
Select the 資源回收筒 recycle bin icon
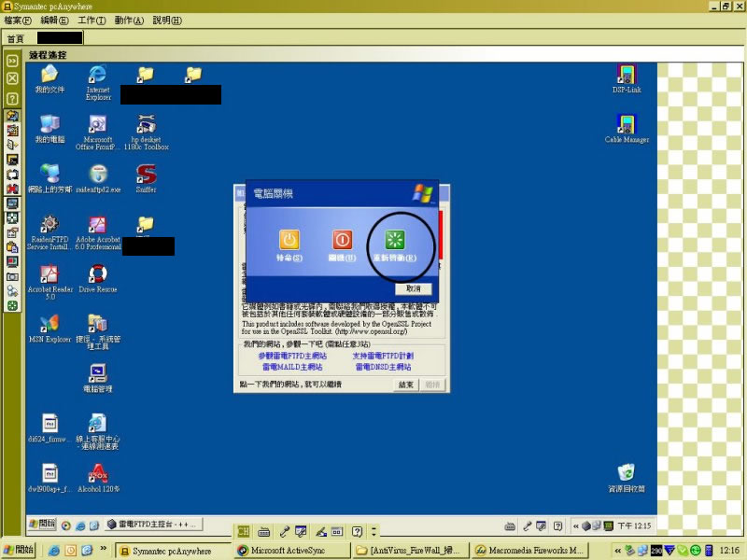626,479
